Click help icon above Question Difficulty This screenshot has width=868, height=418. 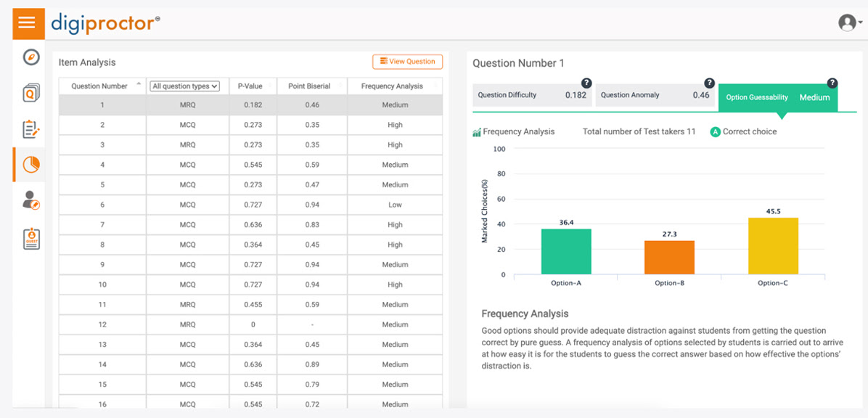pyautogui.click(x=586, y=83)
